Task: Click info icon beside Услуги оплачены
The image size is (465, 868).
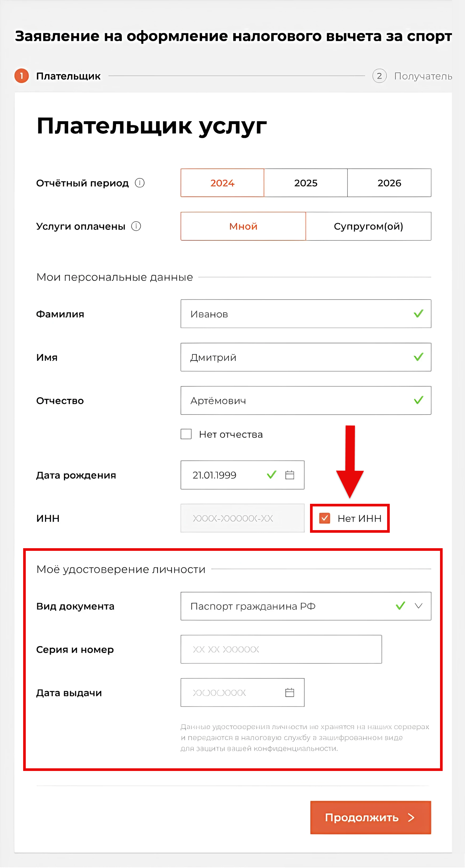Action: 136,226
